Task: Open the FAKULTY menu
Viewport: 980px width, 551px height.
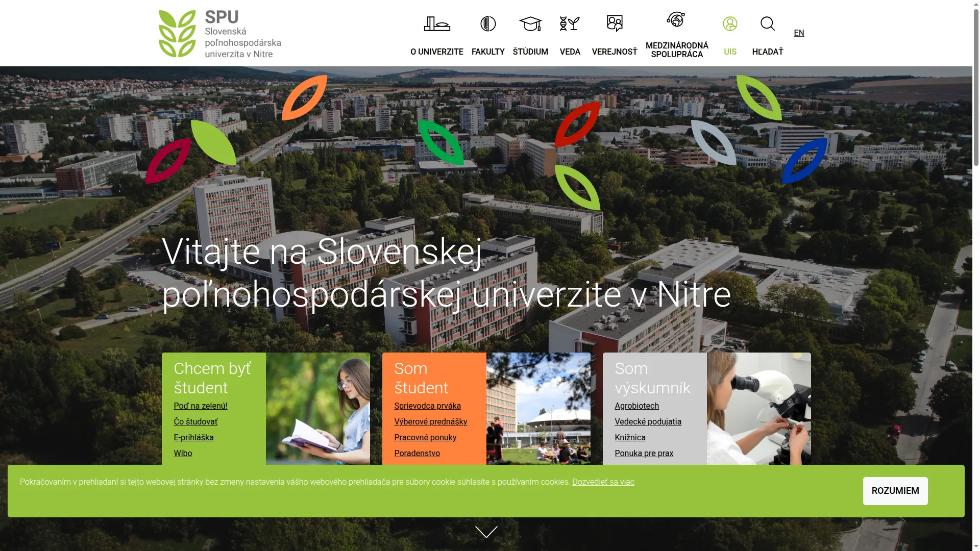Action: pos(488,52)
